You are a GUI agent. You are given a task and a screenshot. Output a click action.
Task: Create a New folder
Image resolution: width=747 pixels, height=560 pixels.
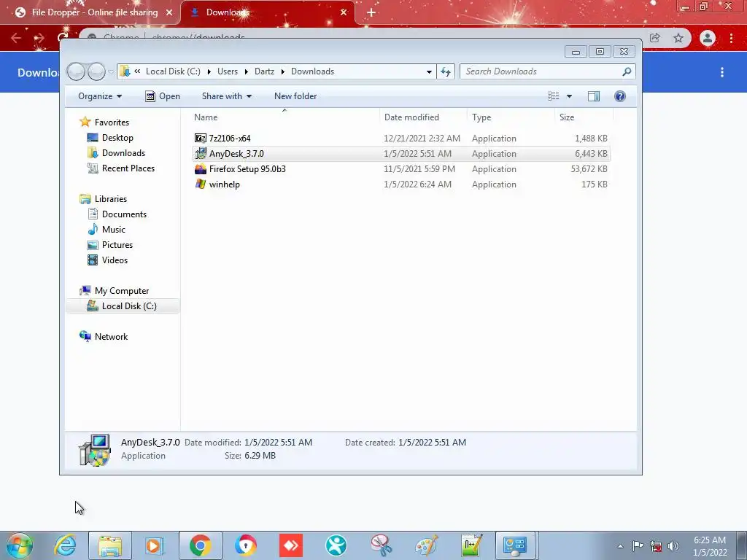pos(295,96)
